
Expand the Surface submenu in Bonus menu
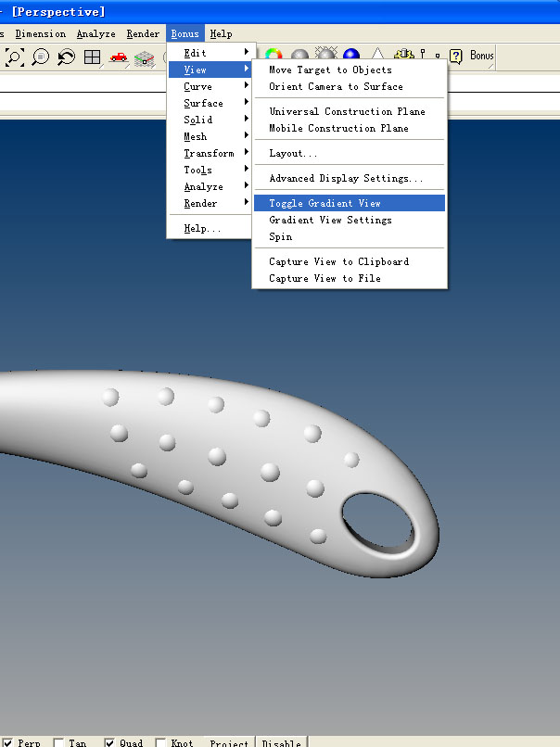coord(210,103)
